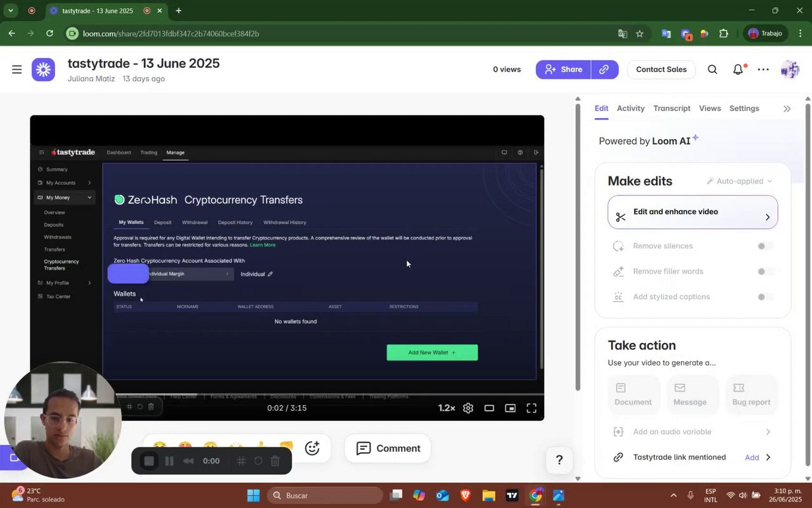The image size is (812, 508).
Task: Open Outlook from taskbar
Action: (442, 495)
